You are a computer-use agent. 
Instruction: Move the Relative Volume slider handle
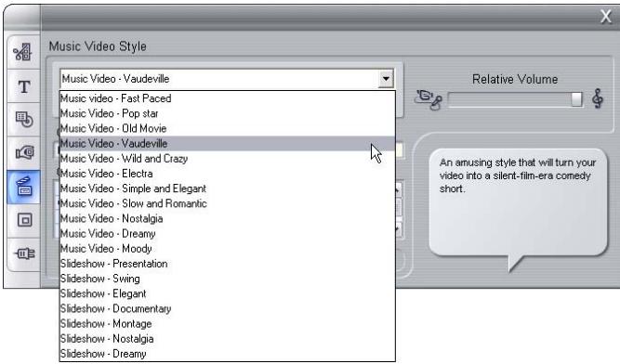(x=576, y=99)
